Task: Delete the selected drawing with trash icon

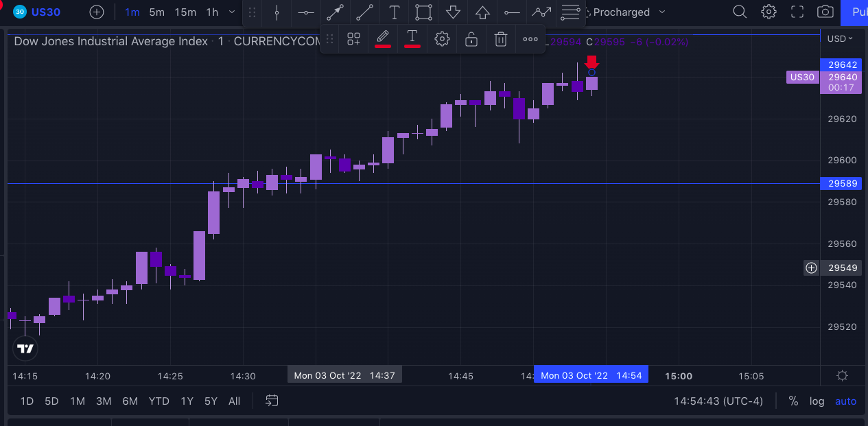Action: pyautogui.click(x=500, y=38)
